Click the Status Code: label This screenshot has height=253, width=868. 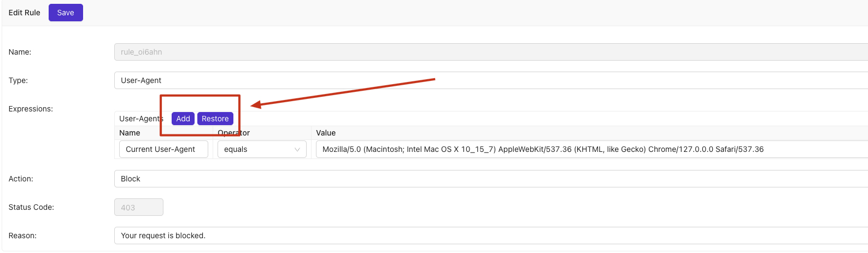[x=31, y=207]
